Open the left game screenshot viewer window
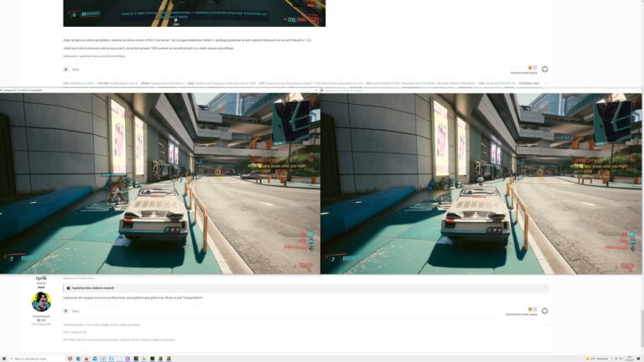The image size is (644, 362). (x=160, y=182)
